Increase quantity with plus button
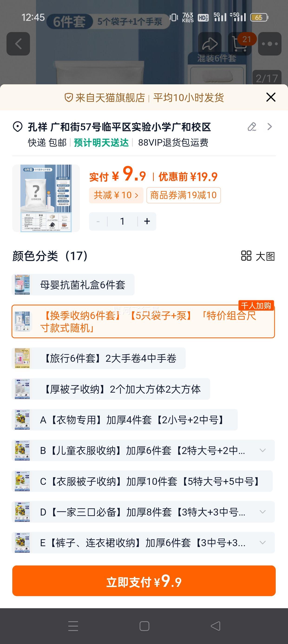This screenshot has height=644, width=288. [x=147, y=221]
